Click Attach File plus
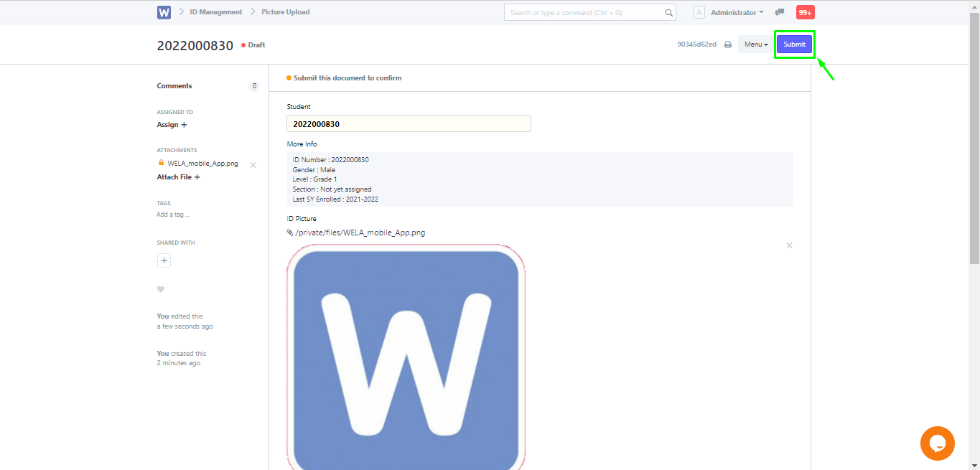Screen dimensions: 980x470 pyautogui.click(x=179, y=177)
